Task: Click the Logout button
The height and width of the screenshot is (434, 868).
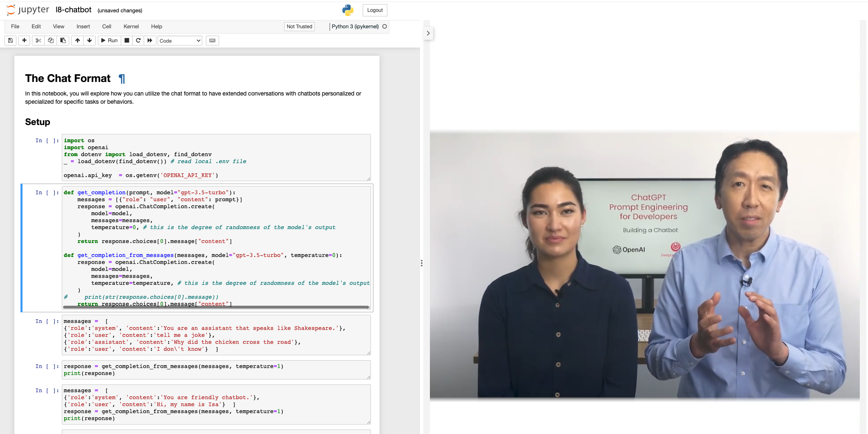Action: pos(375,10)
